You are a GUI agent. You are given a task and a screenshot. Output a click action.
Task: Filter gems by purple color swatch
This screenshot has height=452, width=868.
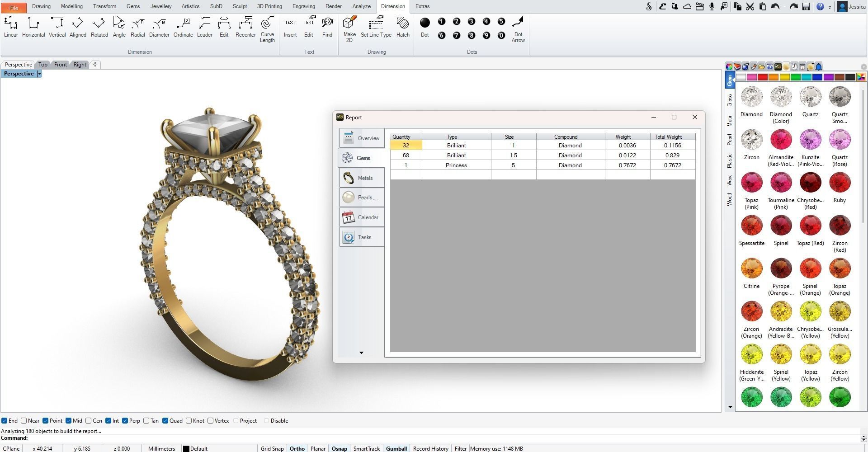point(828,77)
